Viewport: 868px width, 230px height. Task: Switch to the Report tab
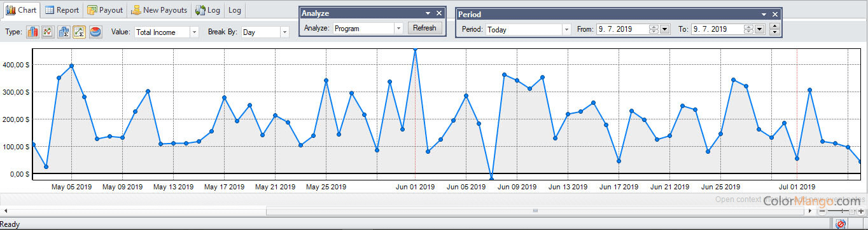62,10
